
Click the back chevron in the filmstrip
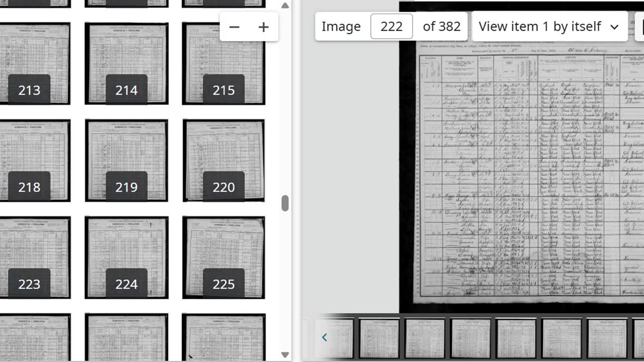coord(325,337)
